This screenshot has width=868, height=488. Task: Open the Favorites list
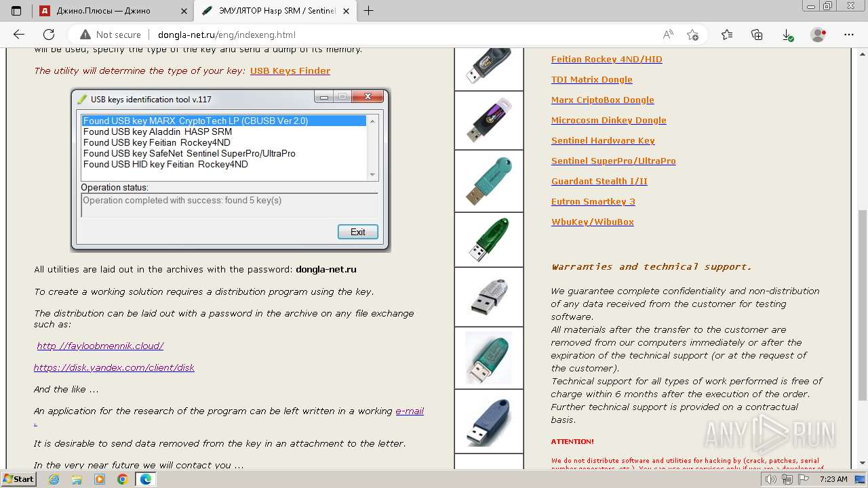(727, 35)
